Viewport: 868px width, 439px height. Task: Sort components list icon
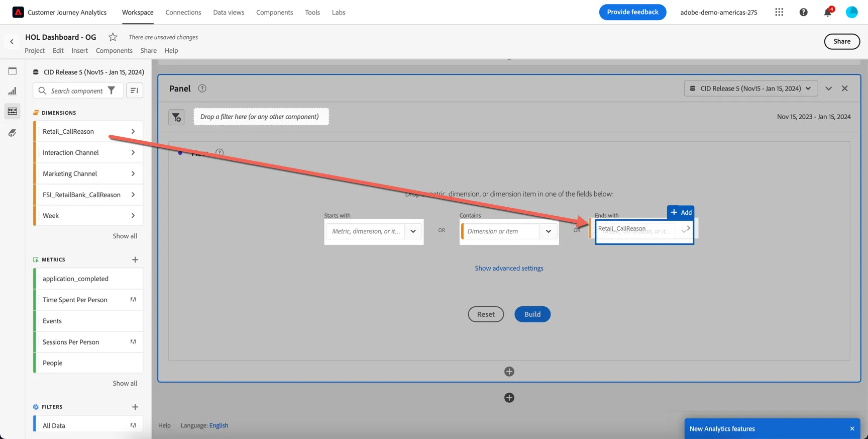pos(135,91)
